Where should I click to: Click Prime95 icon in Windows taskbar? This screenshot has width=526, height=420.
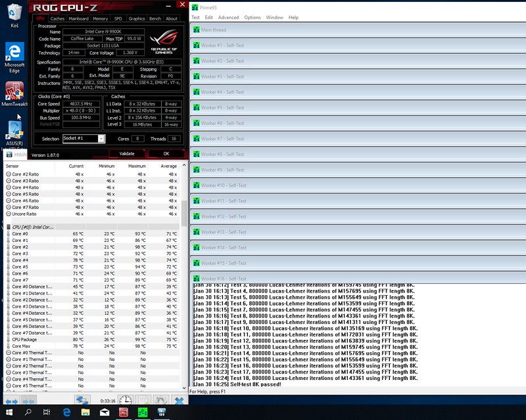point(142,413)
